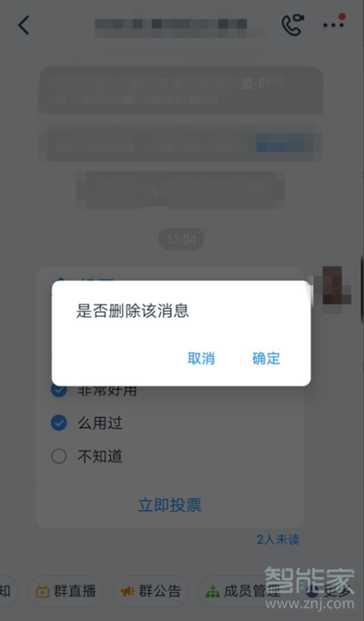The width and height of the screenshot is (364, 621).
Task: Confirm message deletion with 确定
Action: 267,359
